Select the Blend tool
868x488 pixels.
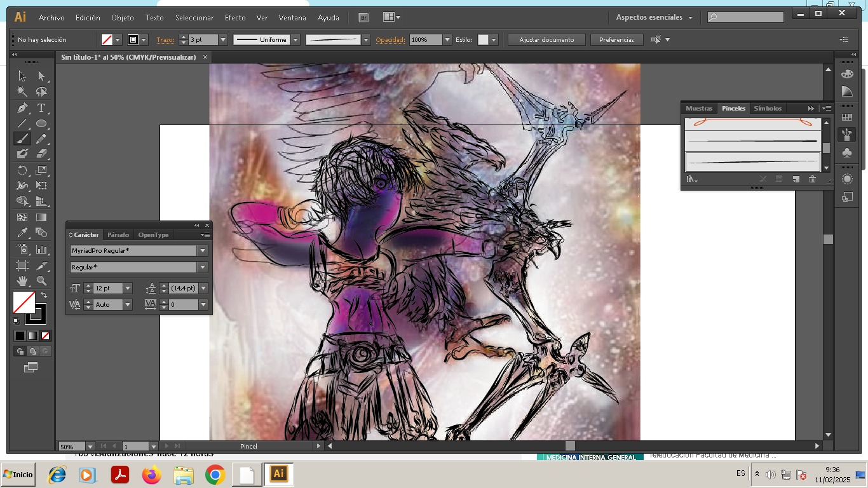pyautogui.click(x=41, y=233)
